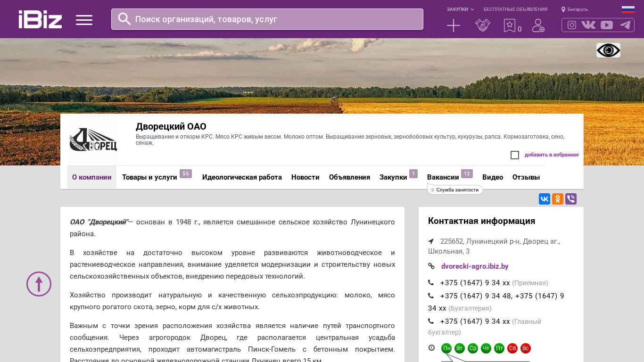Image resolution: width=644 pixels, height=362 pixels.
Task: Click the user registration icon
Action: (538, 25)
